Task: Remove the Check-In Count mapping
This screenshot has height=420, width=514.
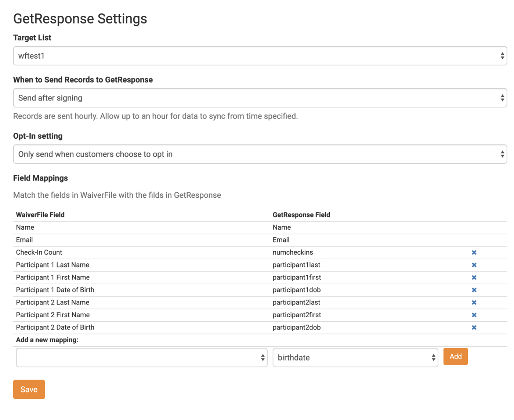Action: 474,252
